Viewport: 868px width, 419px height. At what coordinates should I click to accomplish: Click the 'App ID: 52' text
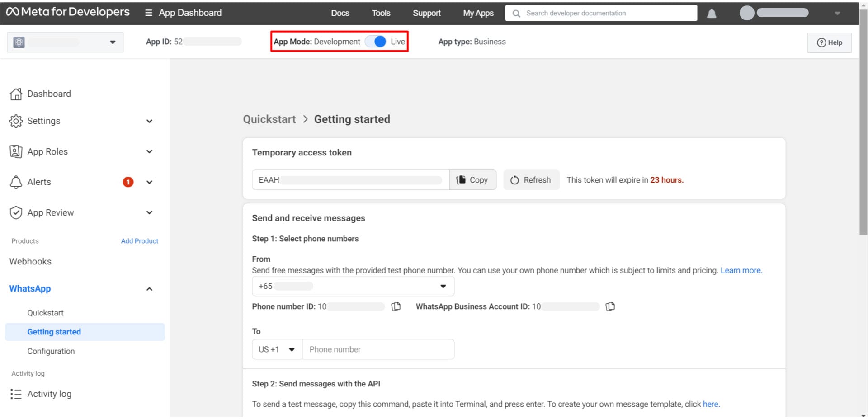(164, 42)
